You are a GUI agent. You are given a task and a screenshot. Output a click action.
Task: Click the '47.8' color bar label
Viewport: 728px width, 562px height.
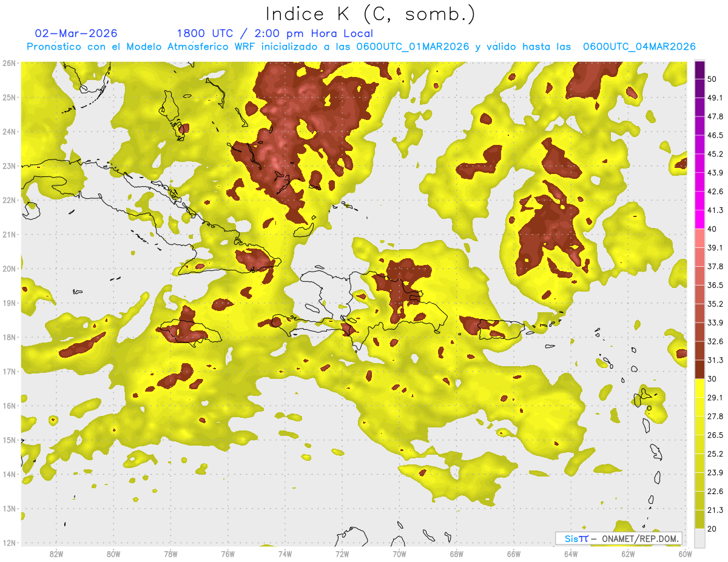pyautogui.click(x=715, y=116)
